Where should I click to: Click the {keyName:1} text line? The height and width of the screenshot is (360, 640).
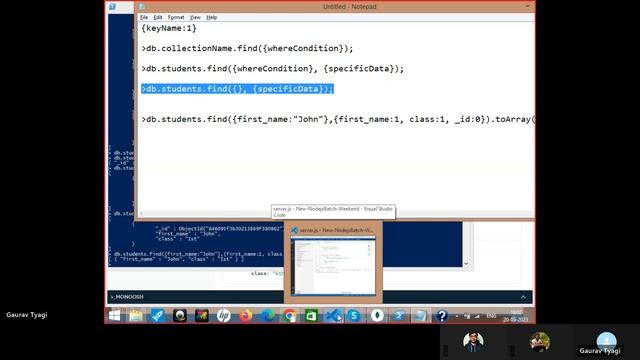(x=169, y=28)
